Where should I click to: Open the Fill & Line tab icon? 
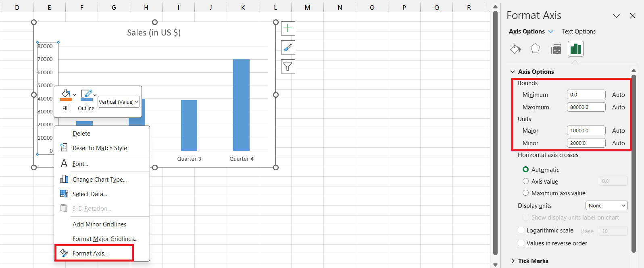tap(515, 49)
